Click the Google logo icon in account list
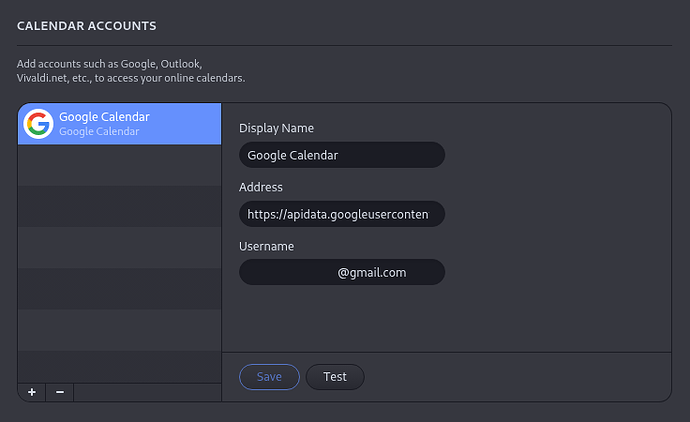 click(x=38, y=124)
